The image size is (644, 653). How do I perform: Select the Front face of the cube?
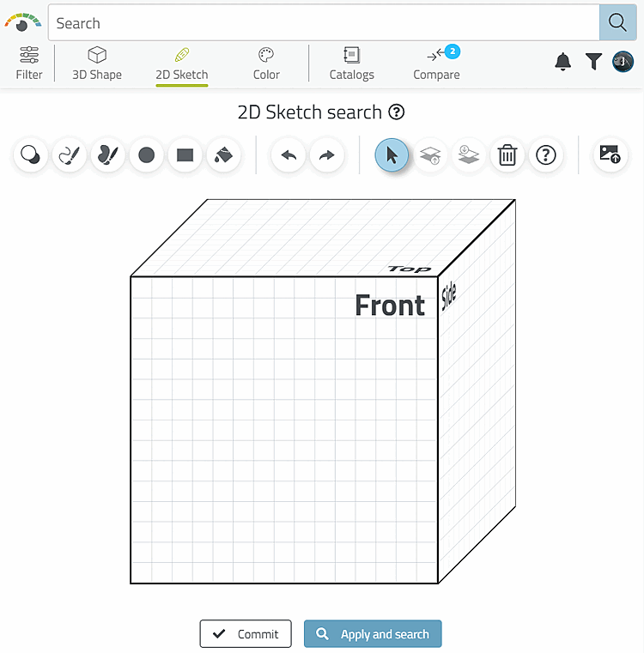click(284, 430)
